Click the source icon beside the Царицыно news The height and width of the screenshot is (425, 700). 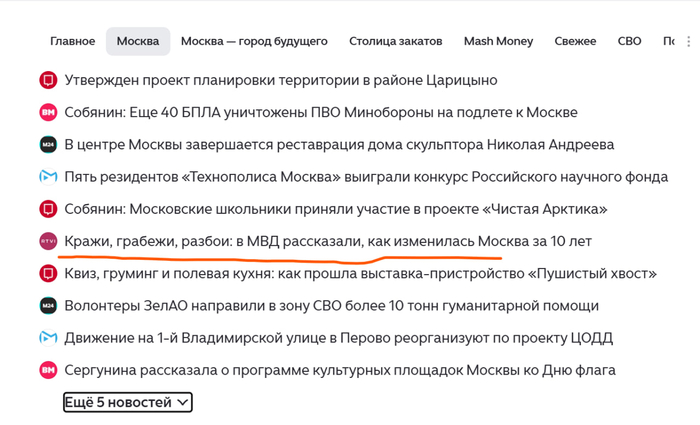(x=48, y=80)
